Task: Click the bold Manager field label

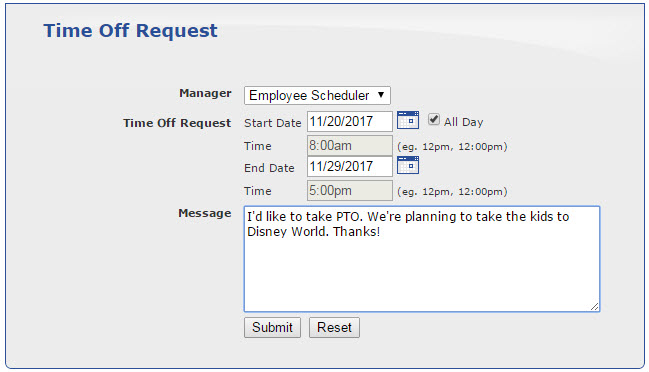Action: (x=205, y=93)
